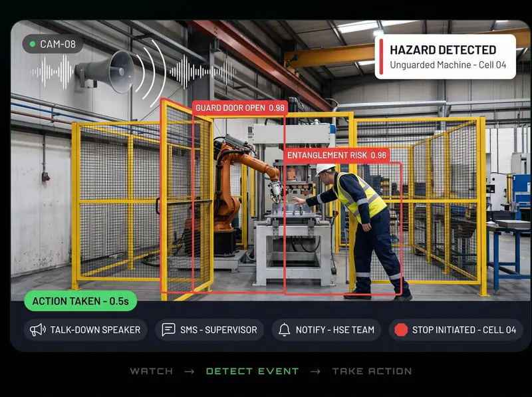The height and width of the screenshot is (397, 532).
Task: Open the HAZARD DETECTED alert card
Action: [x=446, y=57]
